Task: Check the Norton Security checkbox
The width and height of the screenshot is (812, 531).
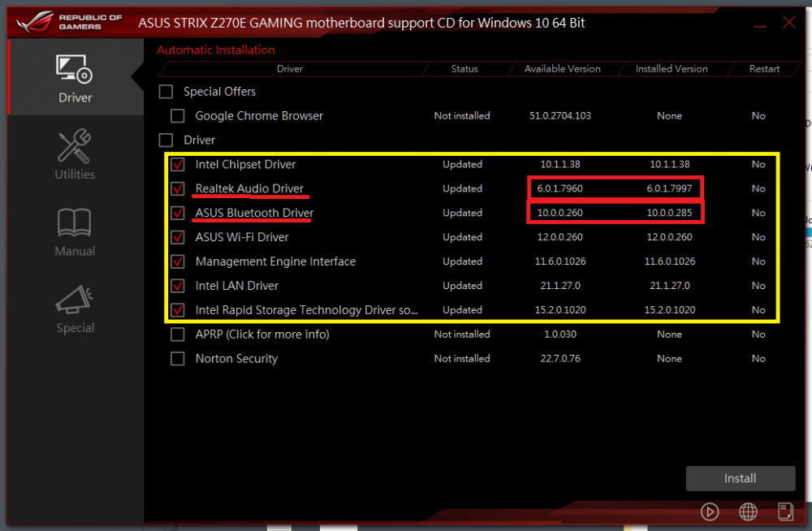Action: pyautogui.click(x=178, y=359)
